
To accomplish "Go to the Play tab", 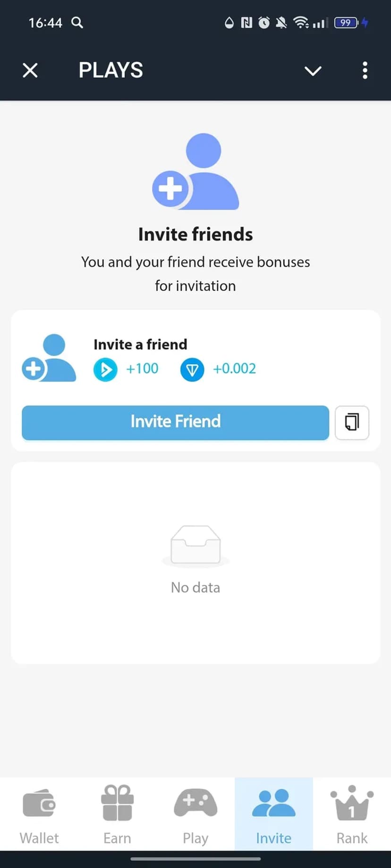I will [x=195, y=814].
